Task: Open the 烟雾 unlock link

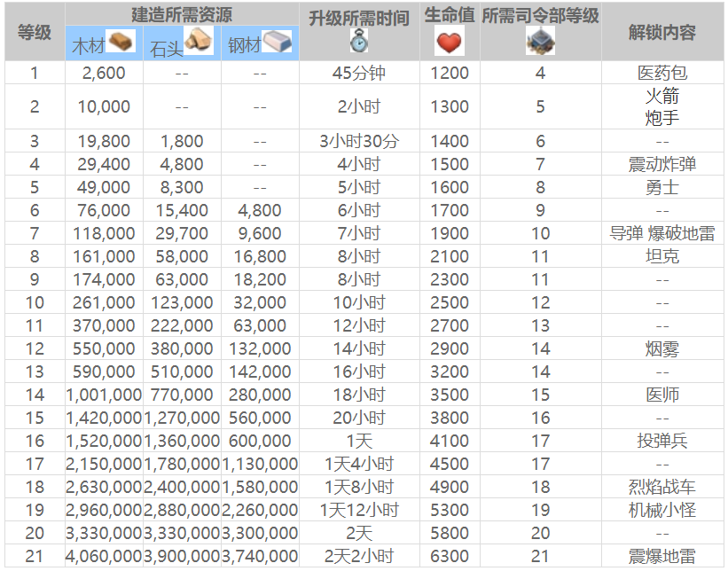Action: point(661,348)
